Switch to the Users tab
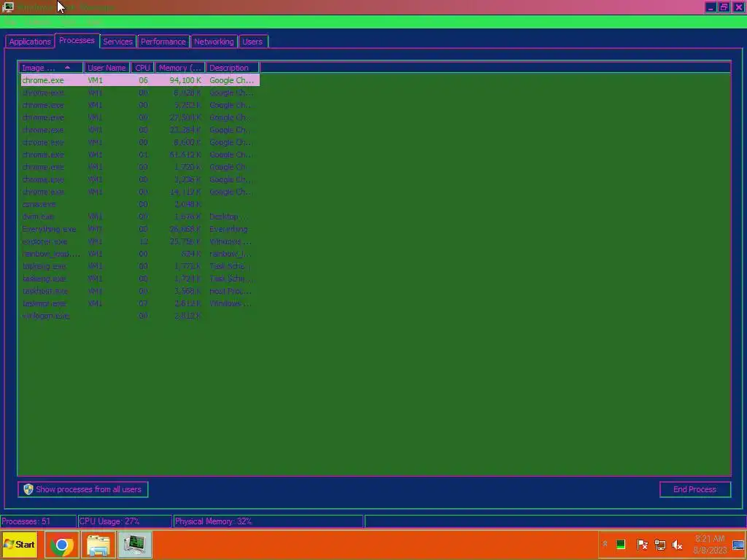This screenshot has width=747, height=560. [252, 42]
